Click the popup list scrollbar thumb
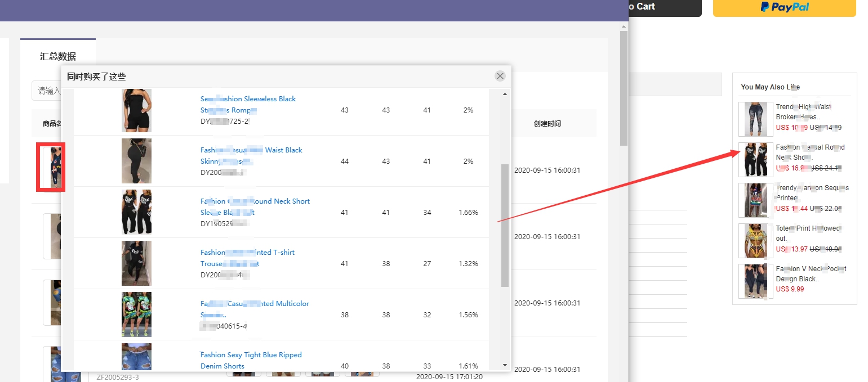The image size is (868, 382). pos(505,225)
